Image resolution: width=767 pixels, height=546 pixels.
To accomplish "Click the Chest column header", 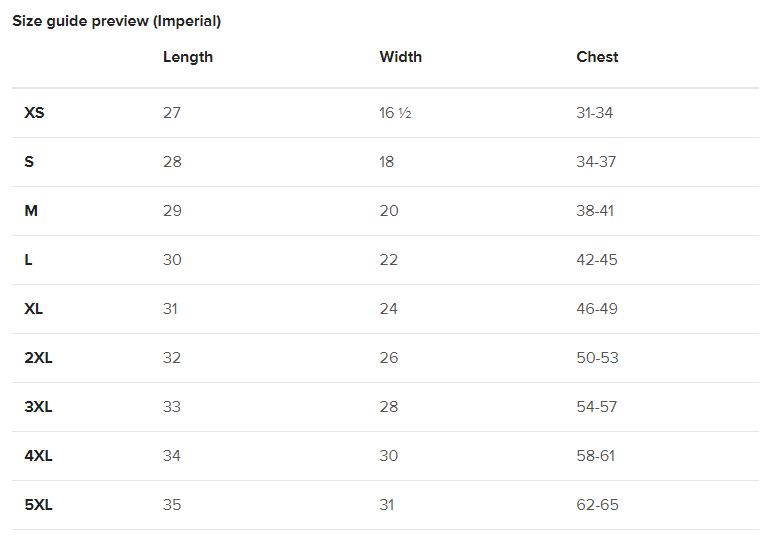I will pos(597,57).
